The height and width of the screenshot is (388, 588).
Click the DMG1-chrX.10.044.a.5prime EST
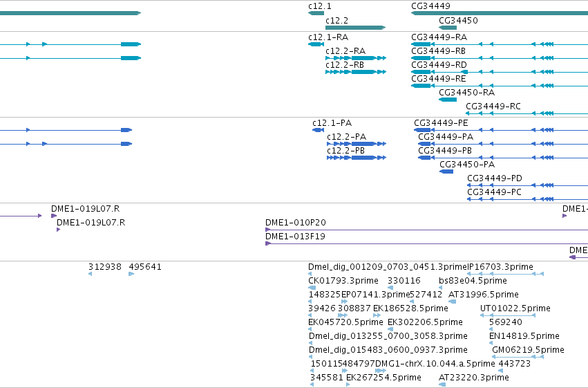[435, 364]
